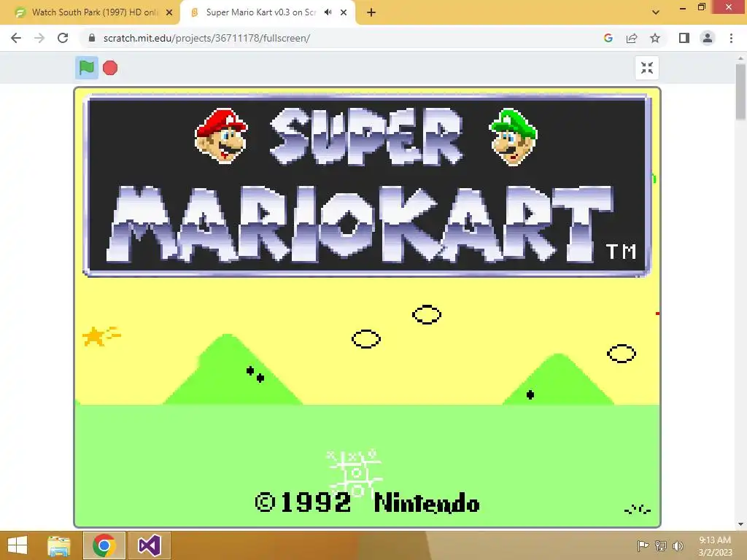
Task: Click the Luigi head in the title
Action: point(514,137)
